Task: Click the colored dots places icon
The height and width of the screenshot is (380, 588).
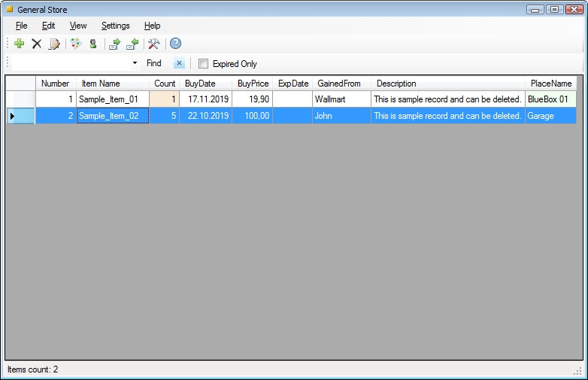Action: [x=76, y=44]
